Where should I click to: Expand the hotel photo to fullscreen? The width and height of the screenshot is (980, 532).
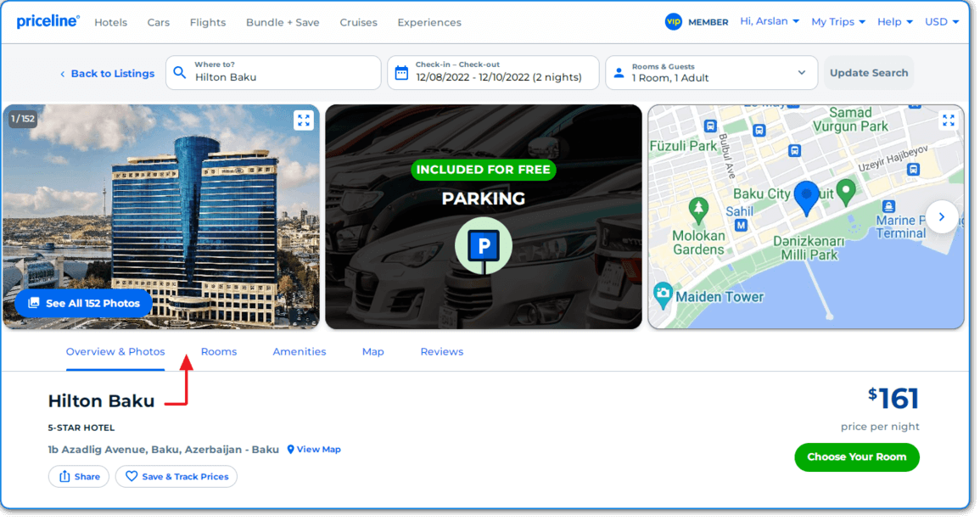(x=304, y=120)
